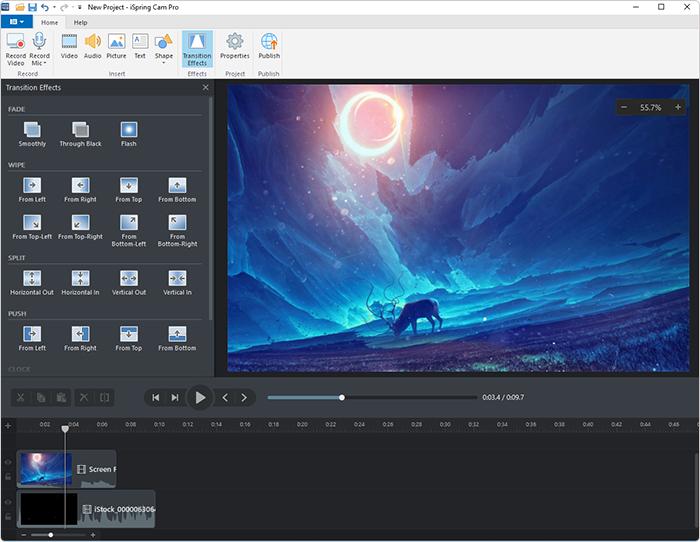Step back one frame
The image size is (700, 542).
coord(225,397)
